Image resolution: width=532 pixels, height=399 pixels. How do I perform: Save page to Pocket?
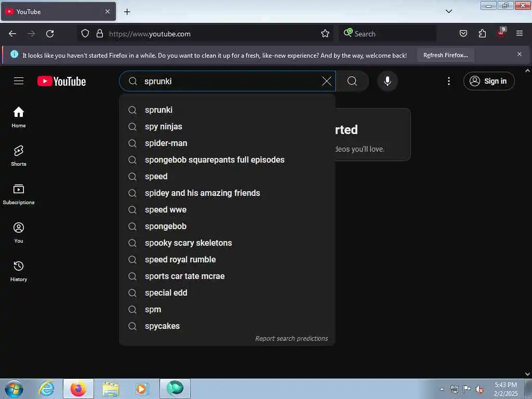[x=463, y=34]
